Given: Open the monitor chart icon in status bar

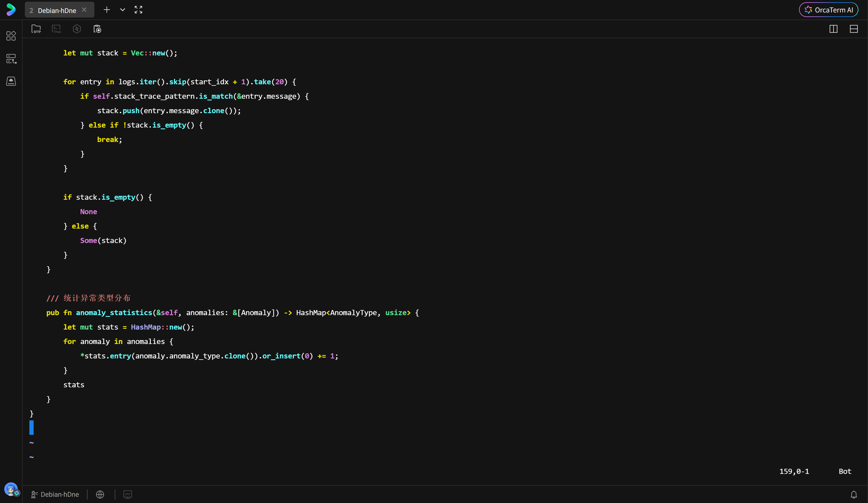Looking at the screenshot, I should [x=127, y=495].
